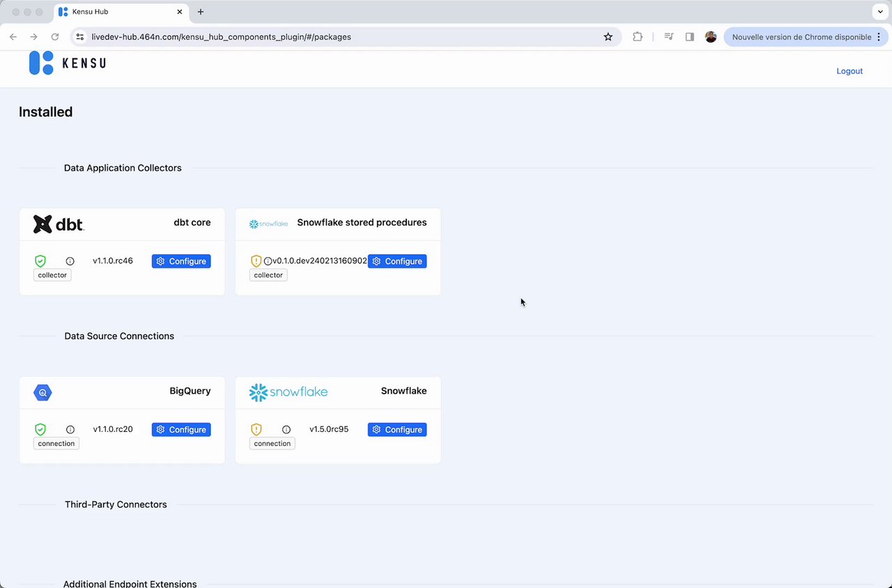Bookmark this page with the star icon
Screen dimensions: 892x588
[x=608, y=37]
